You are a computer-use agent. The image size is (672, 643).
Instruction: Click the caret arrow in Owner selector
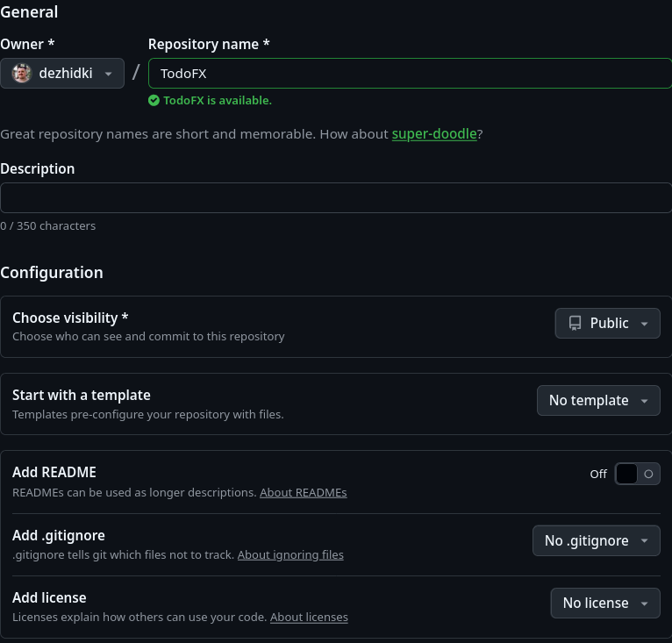pos(109,75)
